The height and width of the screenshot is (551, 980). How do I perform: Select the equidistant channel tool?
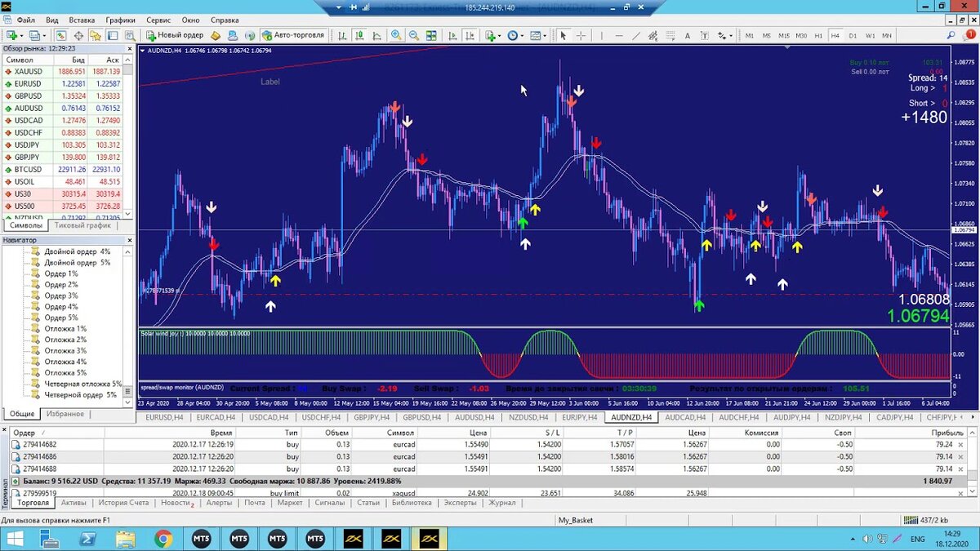[653, 35]
